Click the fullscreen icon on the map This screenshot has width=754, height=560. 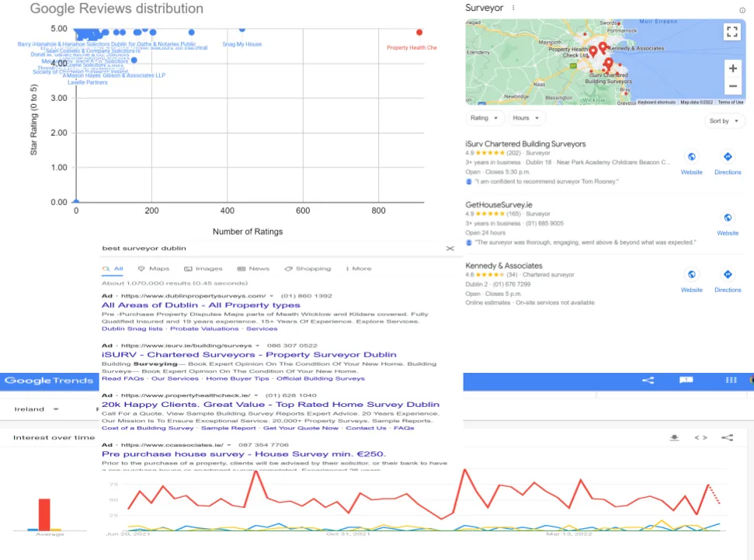[732, 32]
